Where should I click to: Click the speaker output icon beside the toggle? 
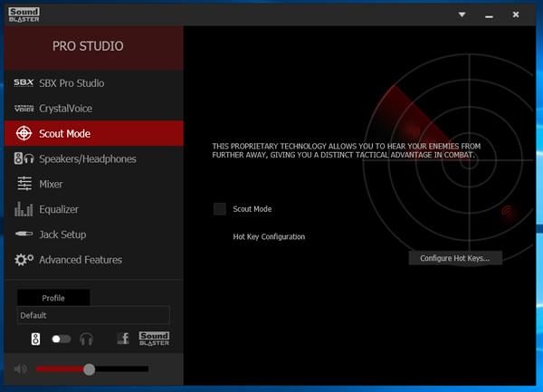[35, 339]
